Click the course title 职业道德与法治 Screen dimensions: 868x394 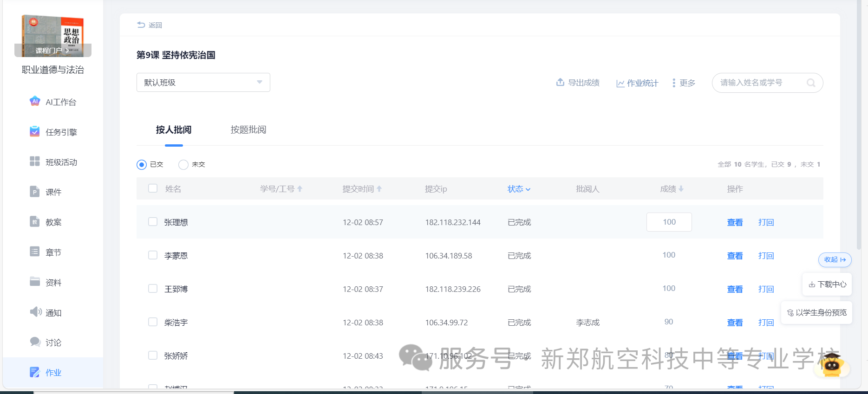pyautogui.click(x=53, y=70)
